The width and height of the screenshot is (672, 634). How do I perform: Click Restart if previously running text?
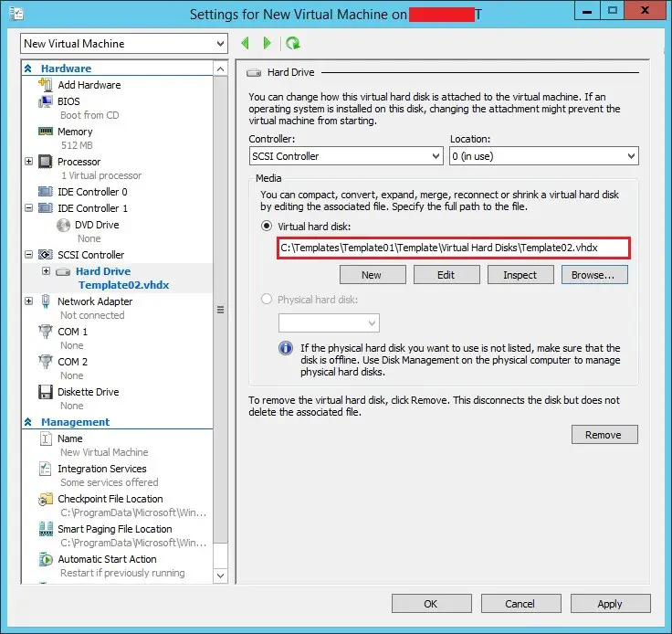point(122,573)
